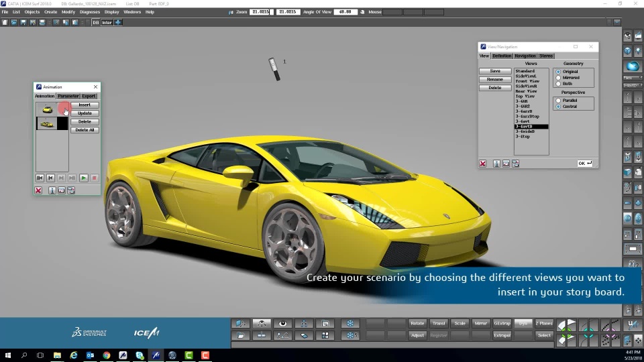This screenshot has height=362, width=644.
Task: Select the Both geometry radio button
Action: pos(558,84)
